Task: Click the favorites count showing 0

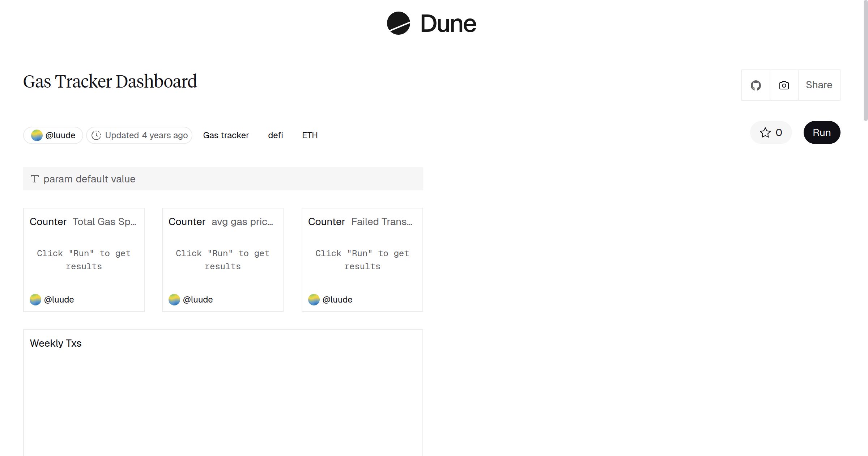Action: 778,132
